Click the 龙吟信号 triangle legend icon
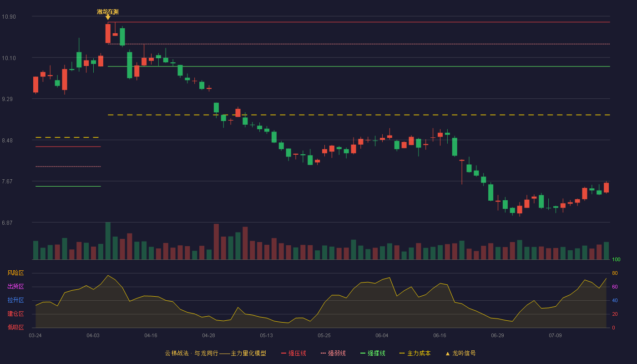 pyautogui.click(x=447, y=354)
